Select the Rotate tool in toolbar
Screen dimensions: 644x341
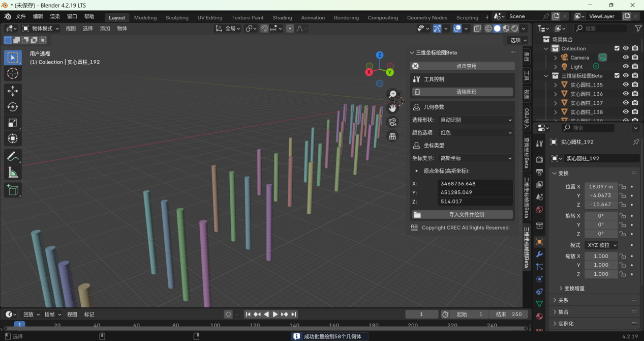[x=13, y=107]
